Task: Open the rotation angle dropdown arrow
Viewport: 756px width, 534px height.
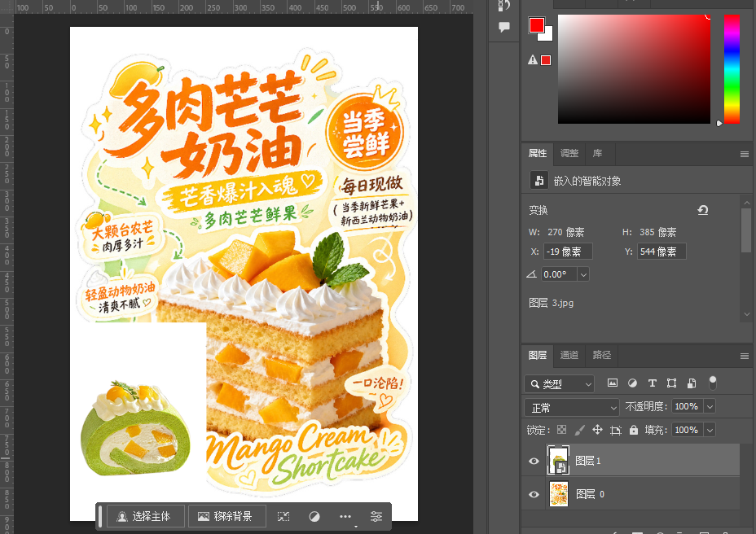Action: coord(583,274)
